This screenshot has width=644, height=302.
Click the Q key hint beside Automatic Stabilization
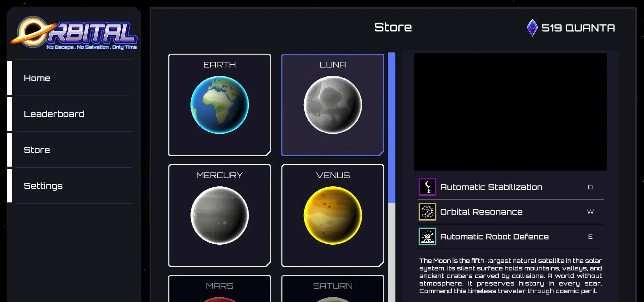[590, 187]
